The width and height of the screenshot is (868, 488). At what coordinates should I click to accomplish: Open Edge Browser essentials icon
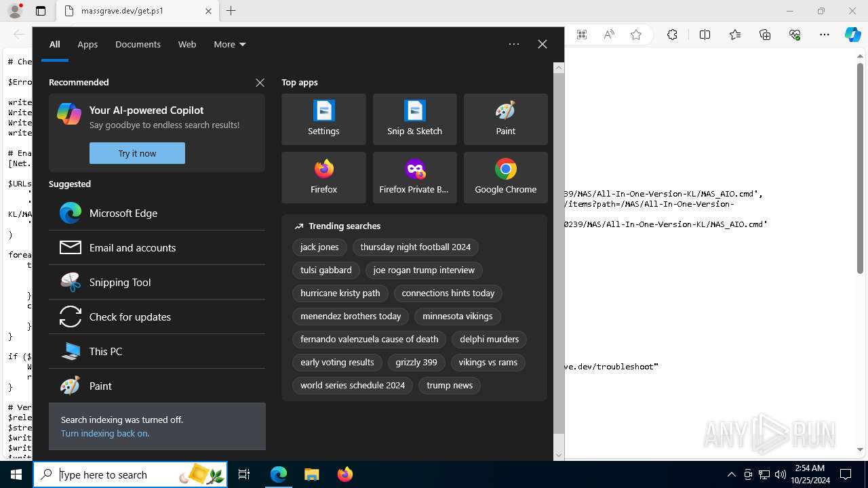795,35
